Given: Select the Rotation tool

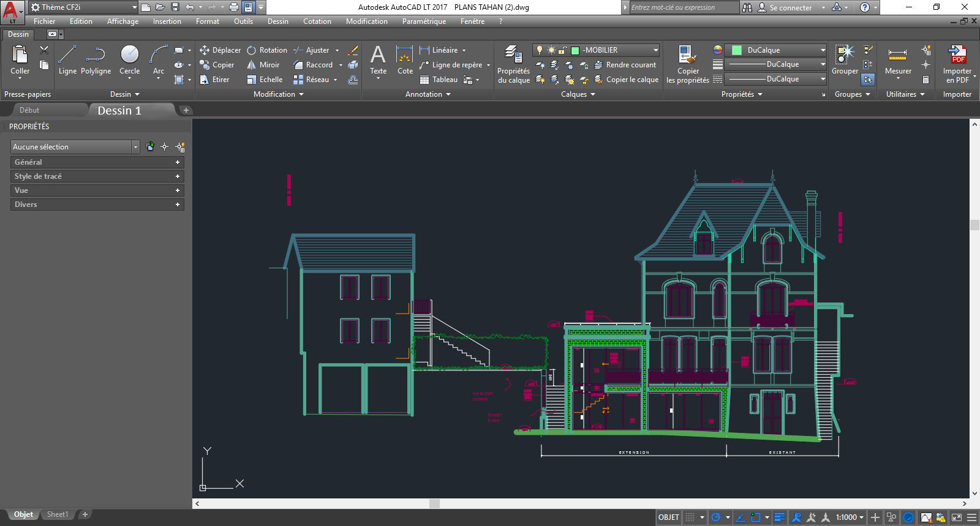Looking at the screenshot, I should point(267,50).
